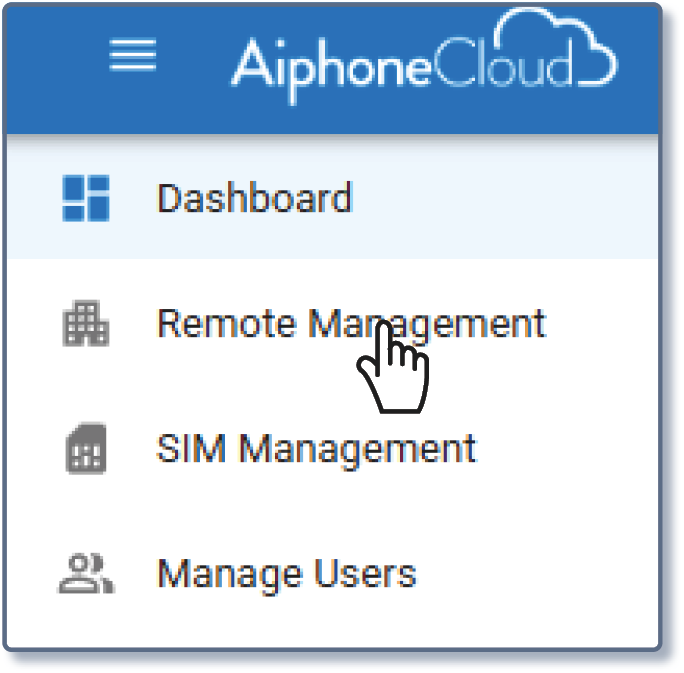Click the Dashboard grid icon

click(85, 198)
